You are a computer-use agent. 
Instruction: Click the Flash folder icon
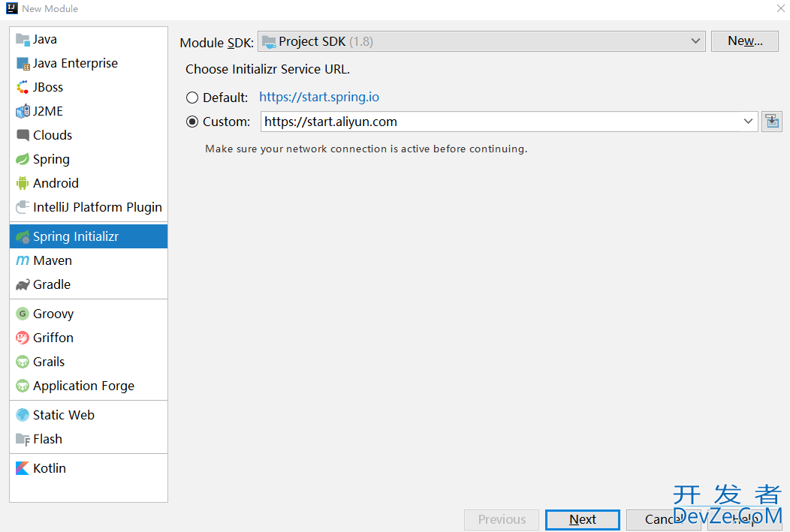pyautogui.click(x=23, y=440)
